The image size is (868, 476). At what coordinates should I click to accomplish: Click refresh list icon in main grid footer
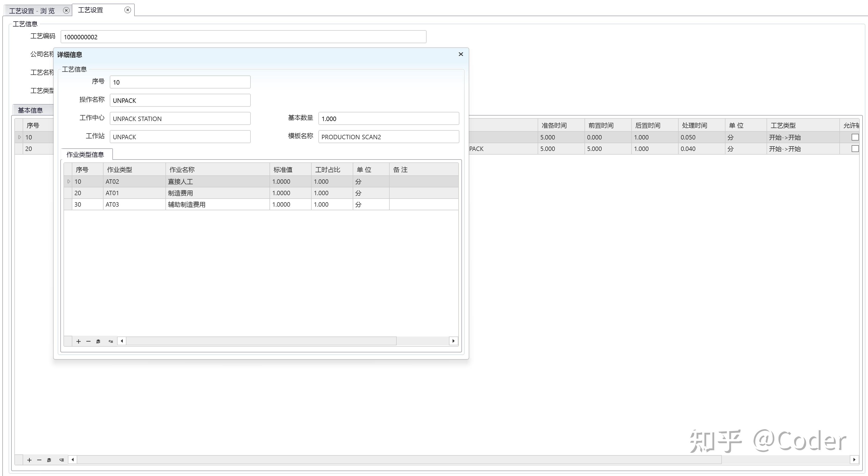[61, 460]
